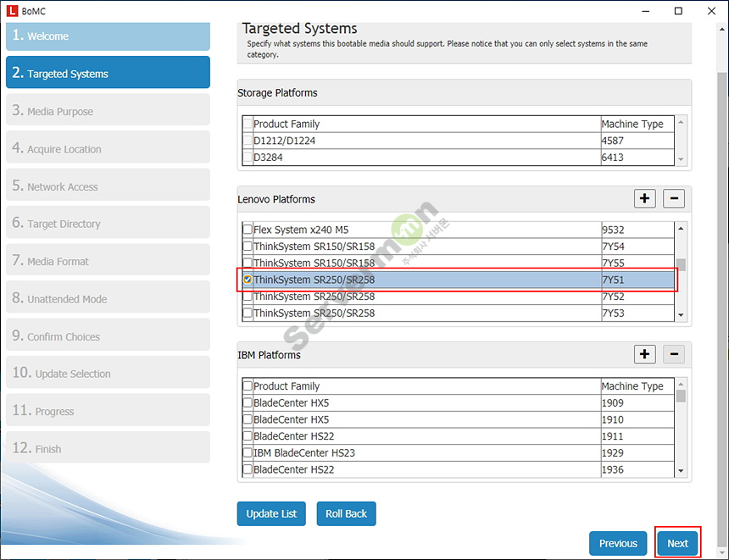Check BladeCenter HS22 1936 checkbox
The image size is (729, 560).
click(248, 469)
